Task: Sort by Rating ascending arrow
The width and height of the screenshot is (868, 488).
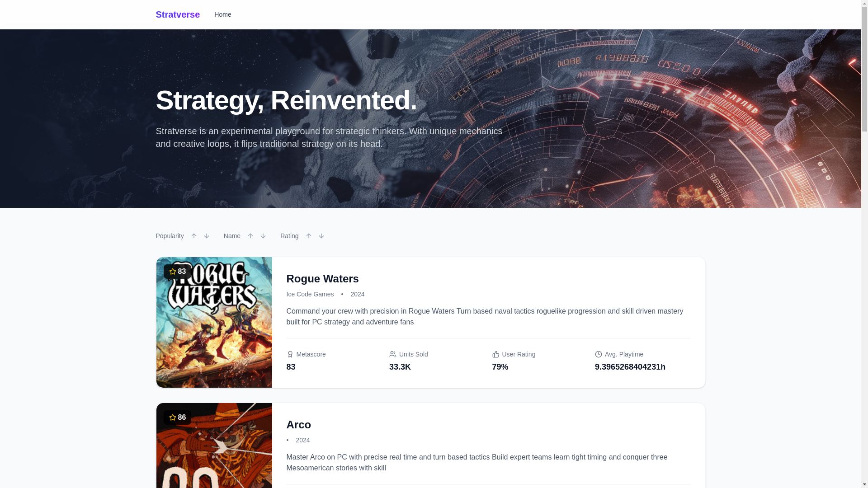Action: coord(309,236)
